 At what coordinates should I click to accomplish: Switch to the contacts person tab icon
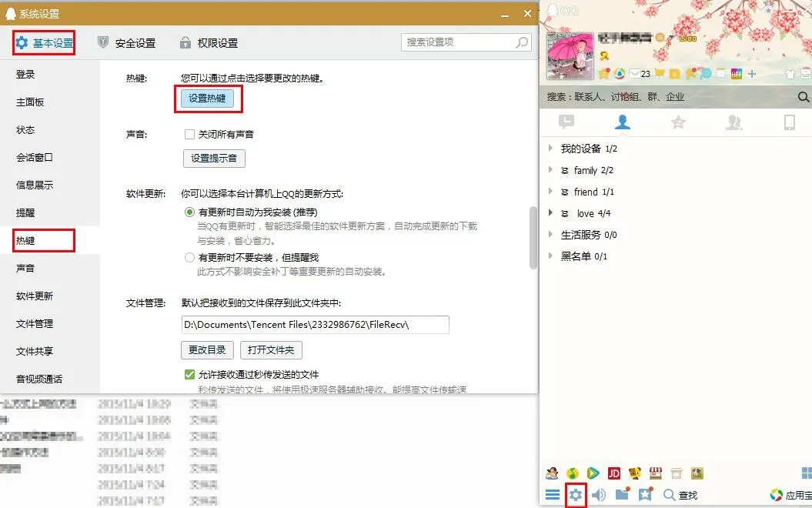click(x=623, y=122)
